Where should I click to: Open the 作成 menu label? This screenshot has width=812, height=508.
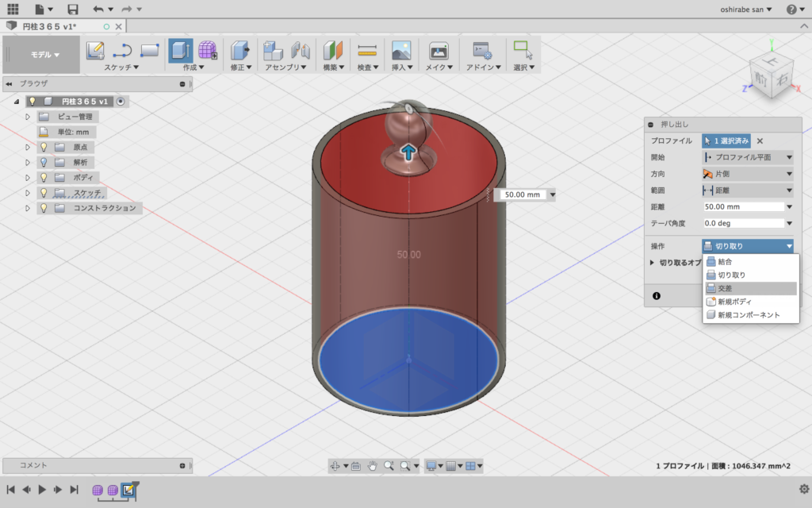coord(193,67)
